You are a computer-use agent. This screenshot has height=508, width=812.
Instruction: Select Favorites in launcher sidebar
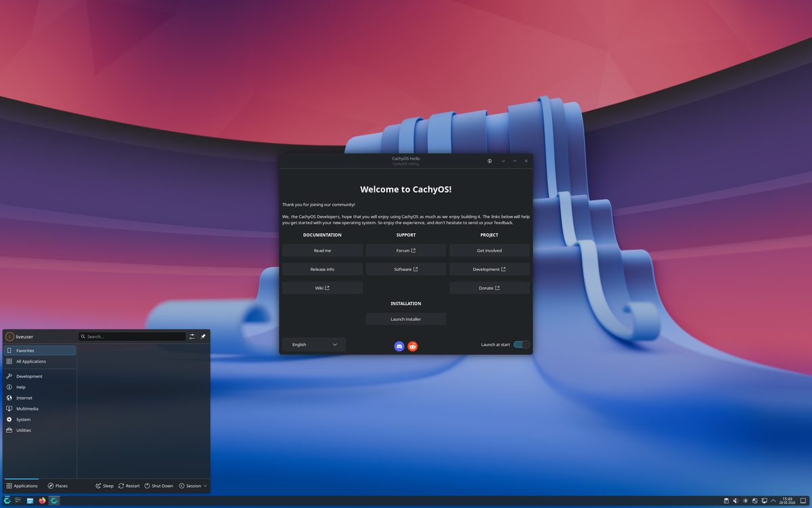point(39,351)
